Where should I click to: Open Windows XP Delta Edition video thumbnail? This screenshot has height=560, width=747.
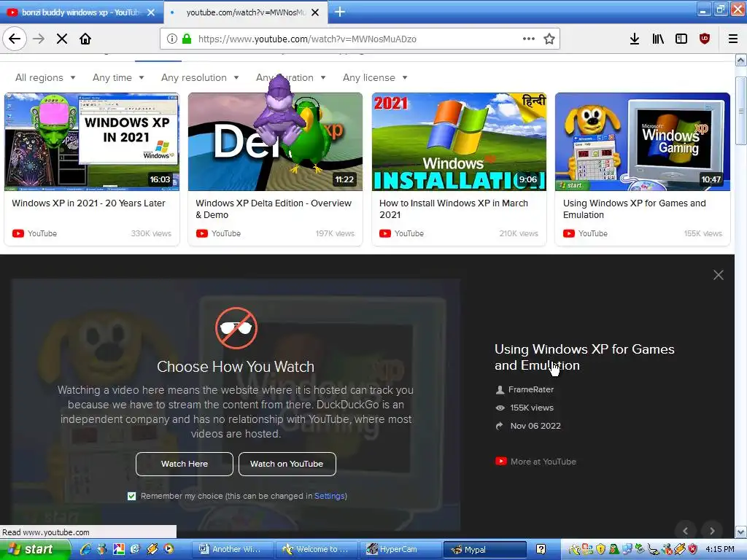[275, 142]
